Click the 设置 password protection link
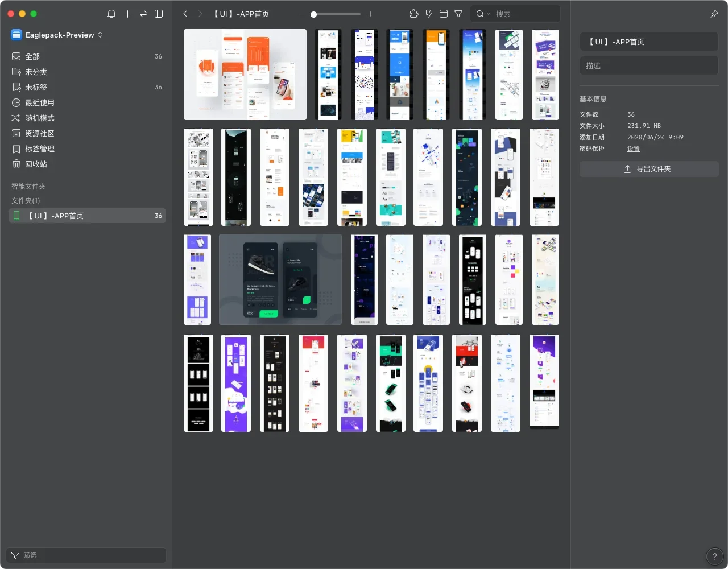Image resolution: width=728 pixels, height=569 pixels. (634, 149)
